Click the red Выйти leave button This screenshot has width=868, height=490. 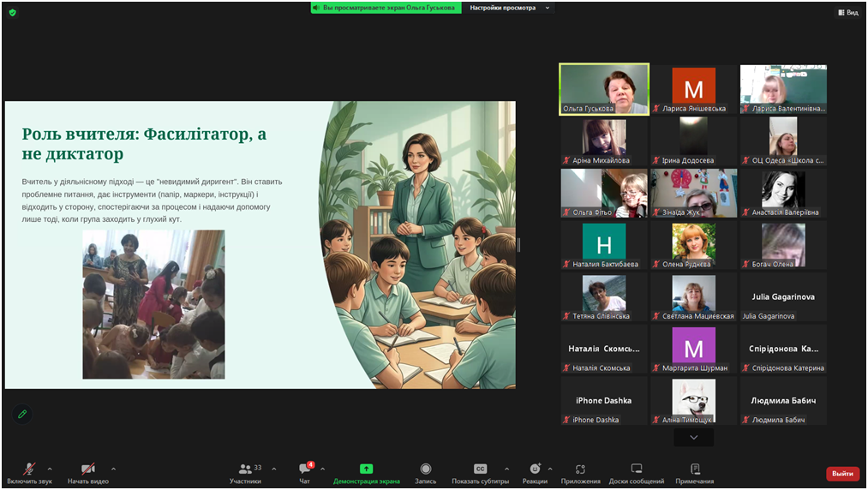pyautogui.click(x=842, y=474)
